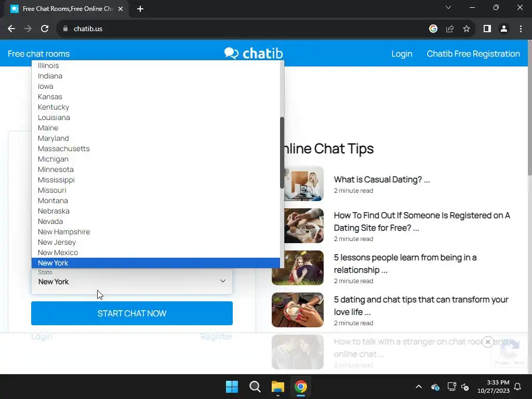Image resolution: width=532 pixels, height=399 pixels.
Task: Select Nevada option
Action: point(156,221)
